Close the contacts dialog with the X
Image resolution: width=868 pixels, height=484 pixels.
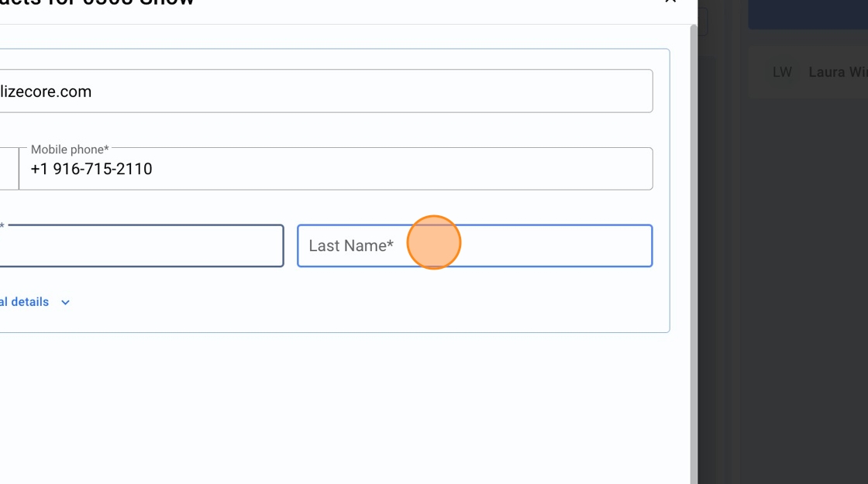tap(670, 2)
